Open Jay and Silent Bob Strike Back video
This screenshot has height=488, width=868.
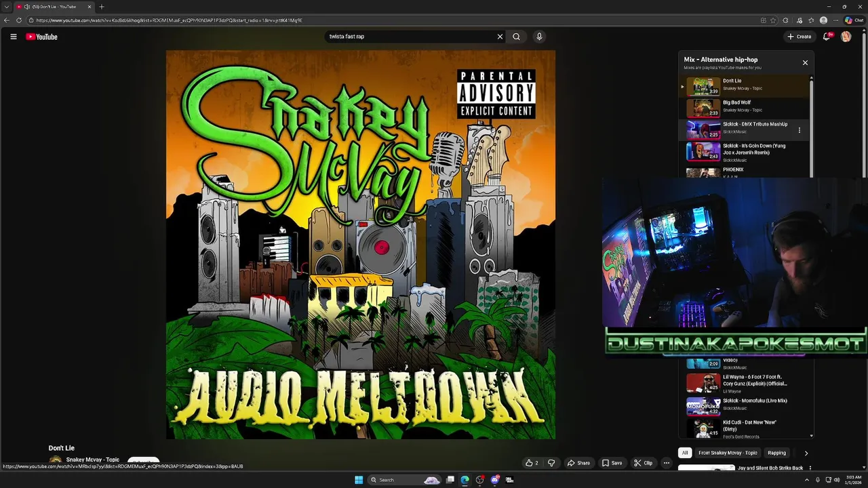pyautogui.click(x=770, y=468)
